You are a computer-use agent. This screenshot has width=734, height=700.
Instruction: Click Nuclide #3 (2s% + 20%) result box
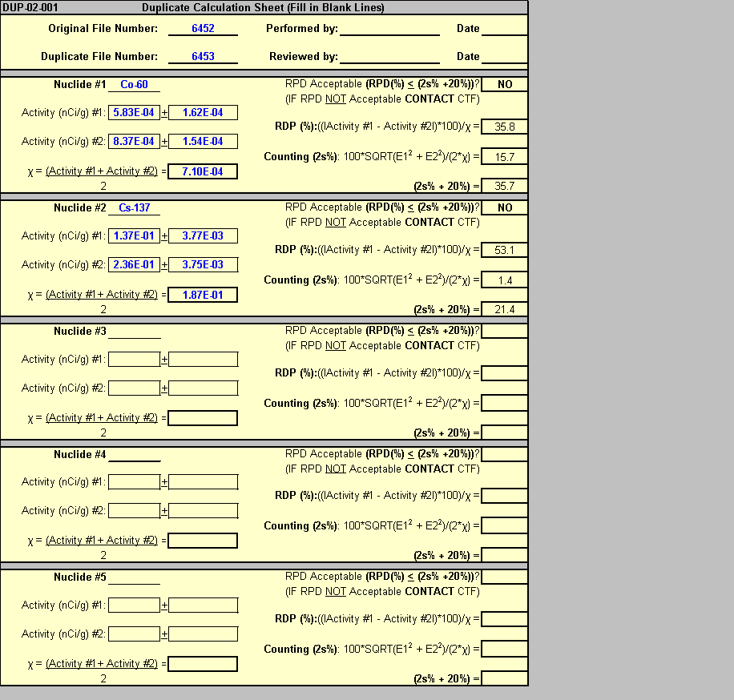coord(505,432)
